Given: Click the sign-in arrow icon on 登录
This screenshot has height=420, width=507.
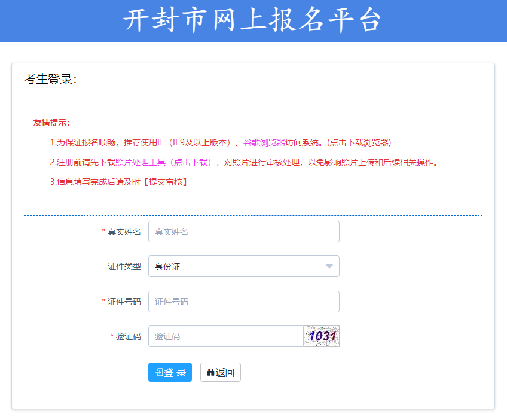Looking at the screenshot, I should pos(158,372).
